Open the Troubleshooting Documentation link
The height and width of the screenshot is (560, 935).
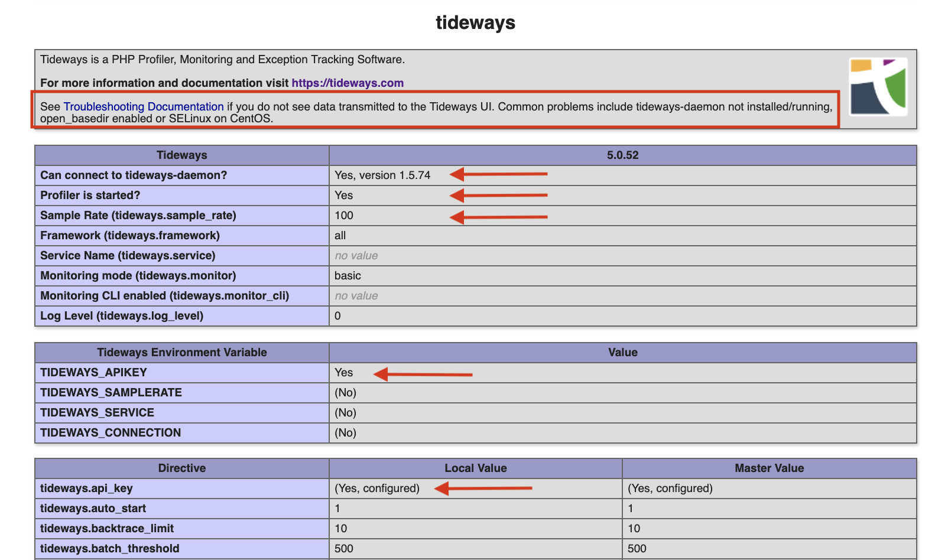[x=144, y=107]
